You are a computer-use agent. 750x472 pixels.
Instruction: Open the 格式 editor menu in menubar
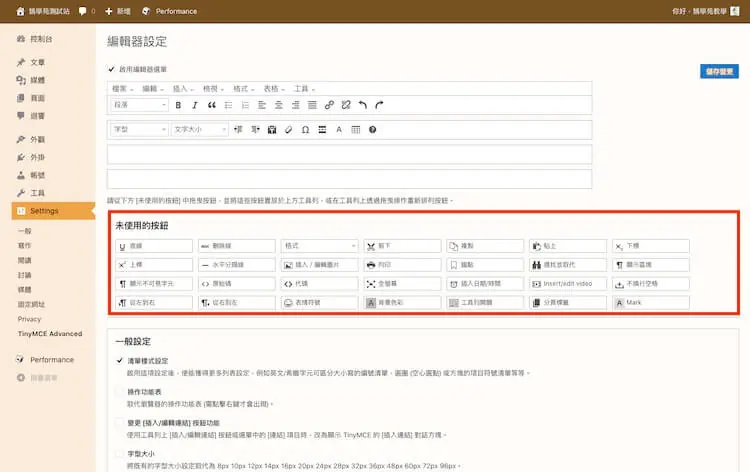243,88
